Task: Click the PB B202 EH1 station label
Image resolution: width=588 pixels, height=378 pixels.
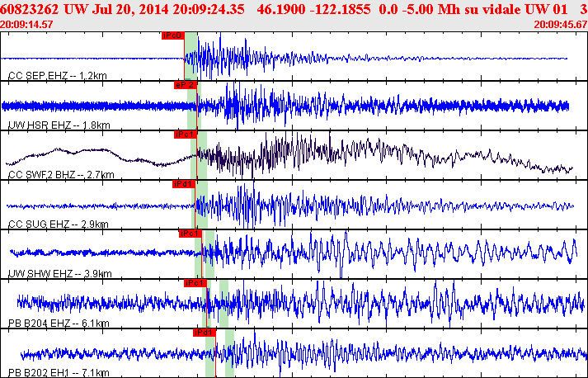Action: point(59,373)
